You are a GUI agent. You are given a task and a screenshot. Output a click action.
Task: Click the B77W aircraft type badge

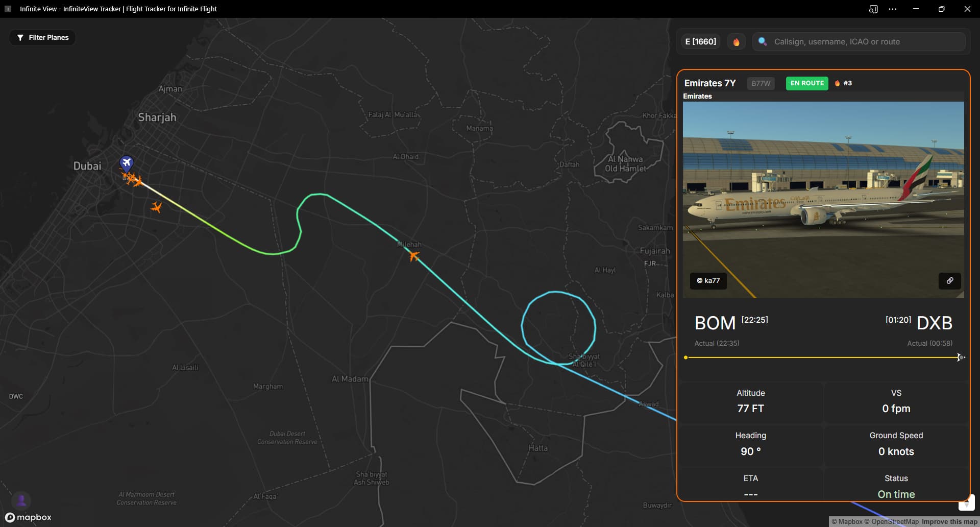(x=761, y=83)
